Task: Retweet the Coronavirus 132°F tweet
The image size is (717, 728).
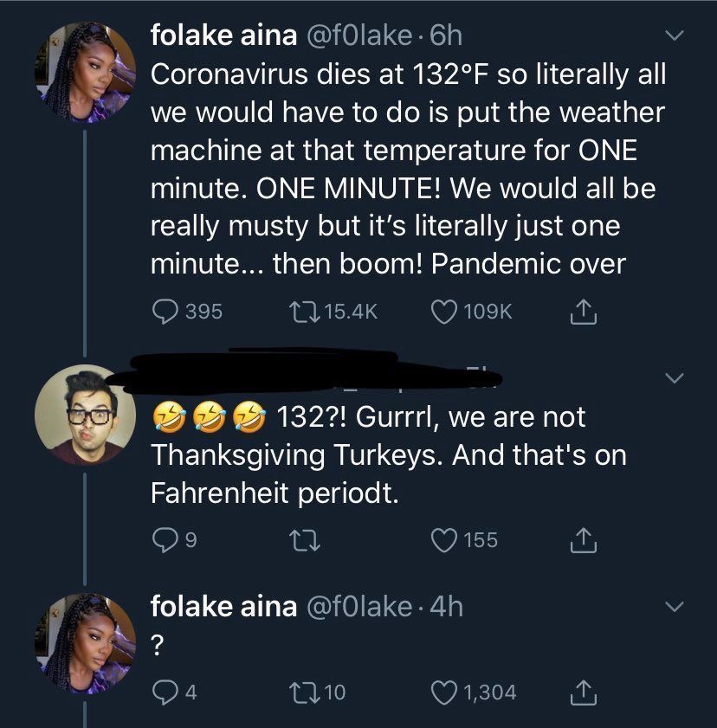Action: 304,312
